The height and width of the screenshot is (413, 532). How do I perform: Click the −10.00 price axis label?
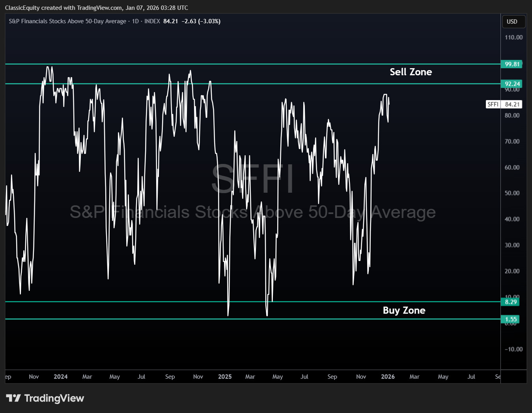pyautogui.click(x=513, y=349)
